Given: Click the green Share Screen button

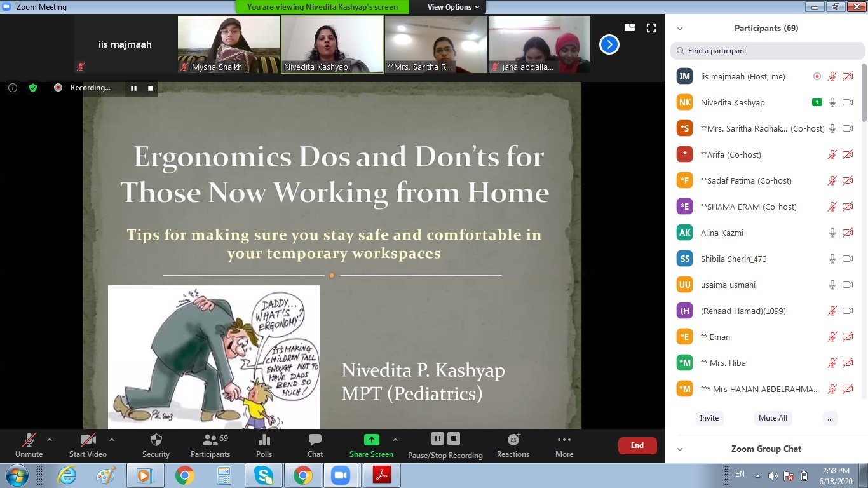Looking at the screenshot, I should coord(371,445).
